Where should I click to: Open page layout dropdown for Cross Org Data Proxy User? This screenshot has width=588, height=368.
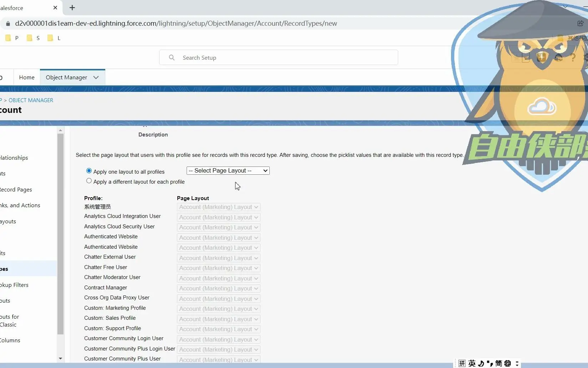coord(218,299)
